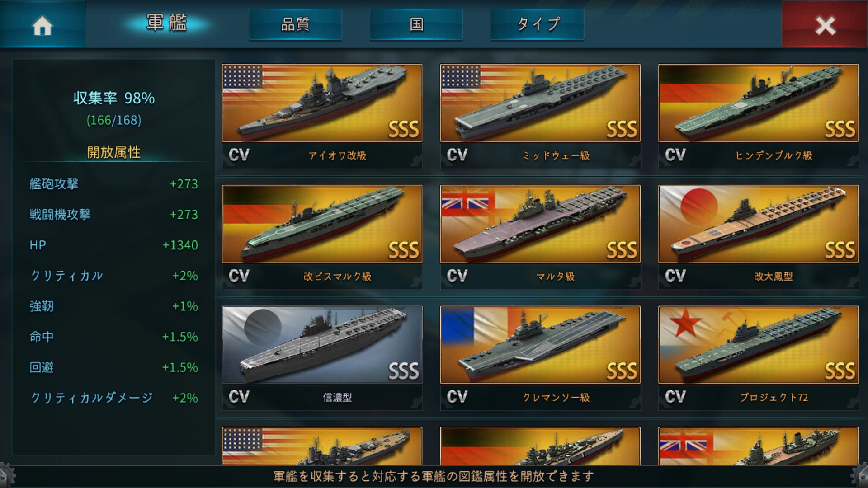Screen dimensions: 868x488
Task: Click the greyed-out 信濃型 carrier
Action: pos(322,358)
